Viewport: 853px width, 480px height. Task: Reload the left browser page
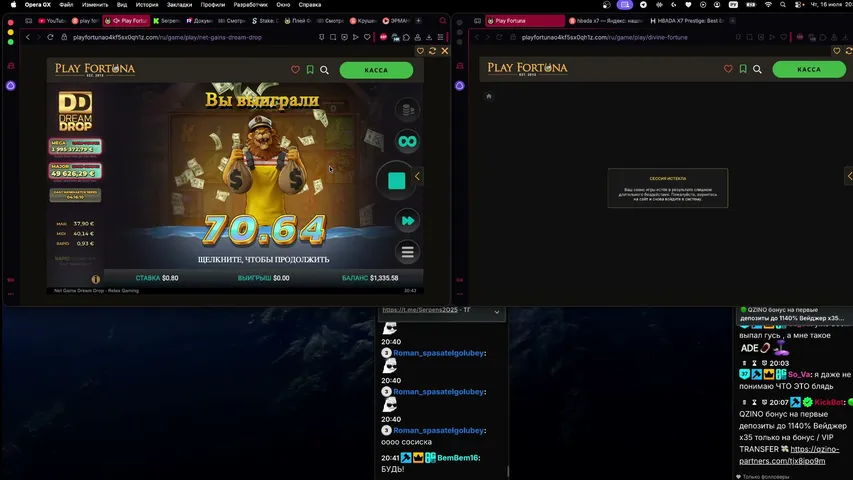click(50, 38)
